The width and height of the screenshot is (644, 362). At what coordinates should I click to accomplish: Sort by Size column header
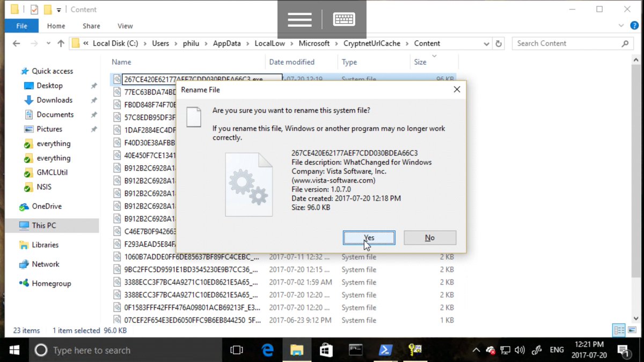[x=420, y=62]
